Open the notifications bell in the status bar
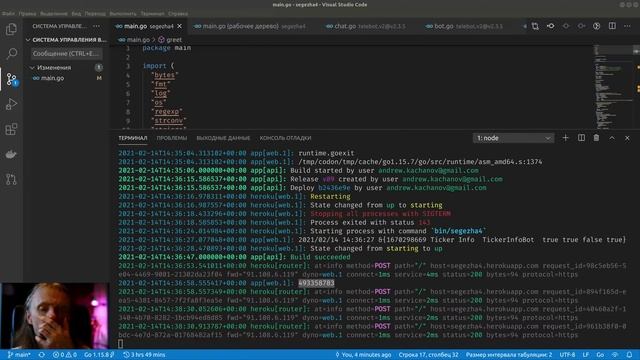This screenshot has height=360, width=640. [629, 355]
